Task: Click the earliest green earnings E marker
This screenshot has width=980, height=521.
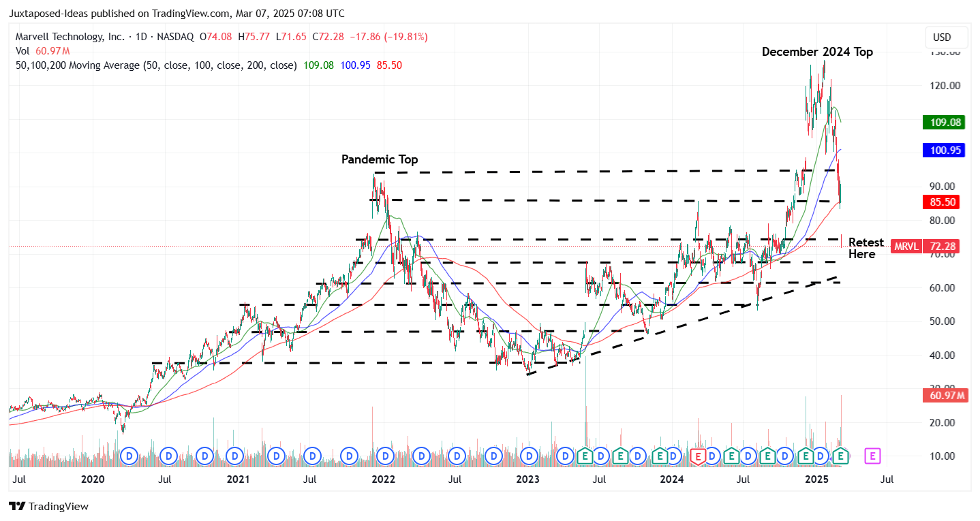Action: (x=584, y=455)
